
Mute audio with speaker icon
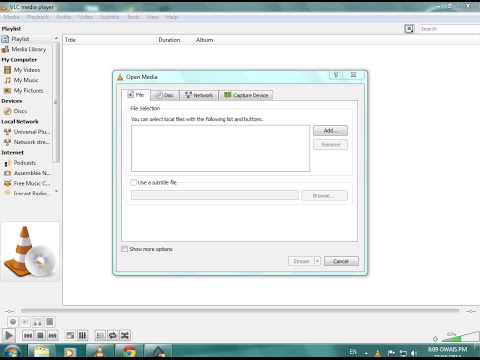435,339
